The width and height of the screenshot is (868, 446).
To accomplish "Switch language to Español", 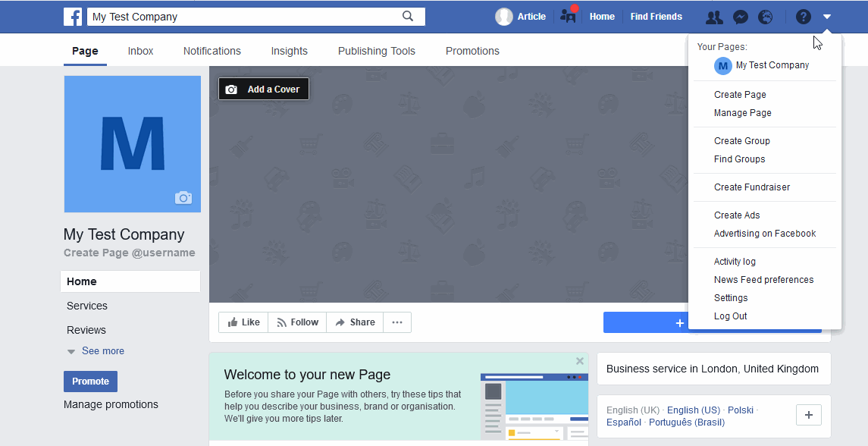I will 624,422.
